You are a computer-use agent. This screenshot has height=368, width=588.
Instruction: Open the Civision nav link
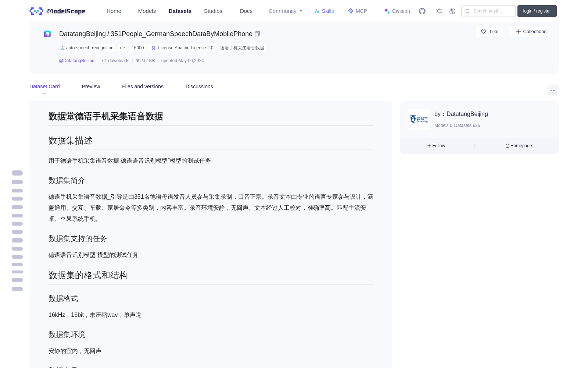397,11
